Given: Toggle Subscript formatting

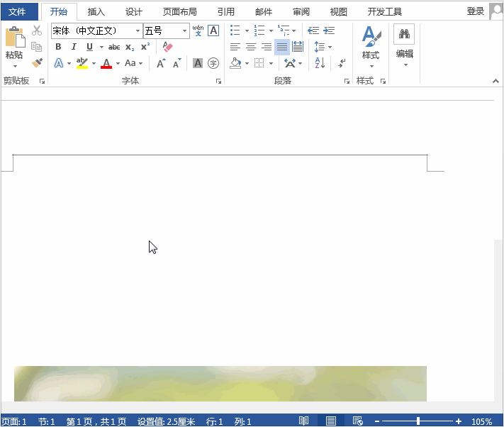Looking at the screenshot, I should coord(130,48).
